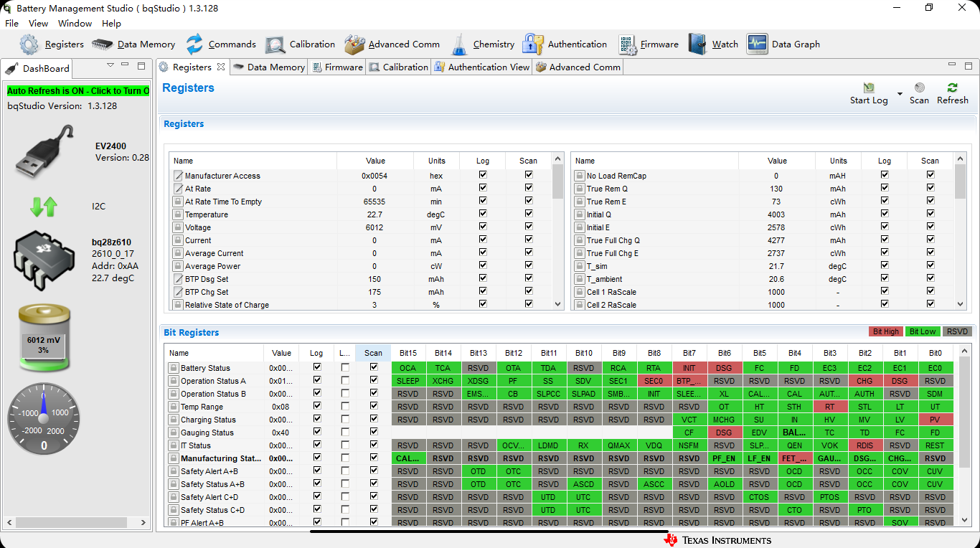Image resolution: width=980 pixels, height=548 pixels.
Task: Open the Data Graph tool
Action: (x=783, y=44)
